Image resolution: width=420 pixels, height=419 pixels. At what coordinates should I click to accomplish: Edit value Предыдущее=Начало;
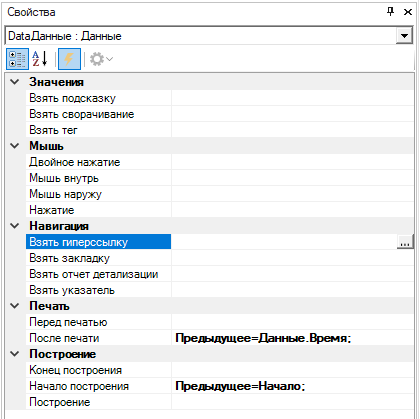(x=292, y=386)
